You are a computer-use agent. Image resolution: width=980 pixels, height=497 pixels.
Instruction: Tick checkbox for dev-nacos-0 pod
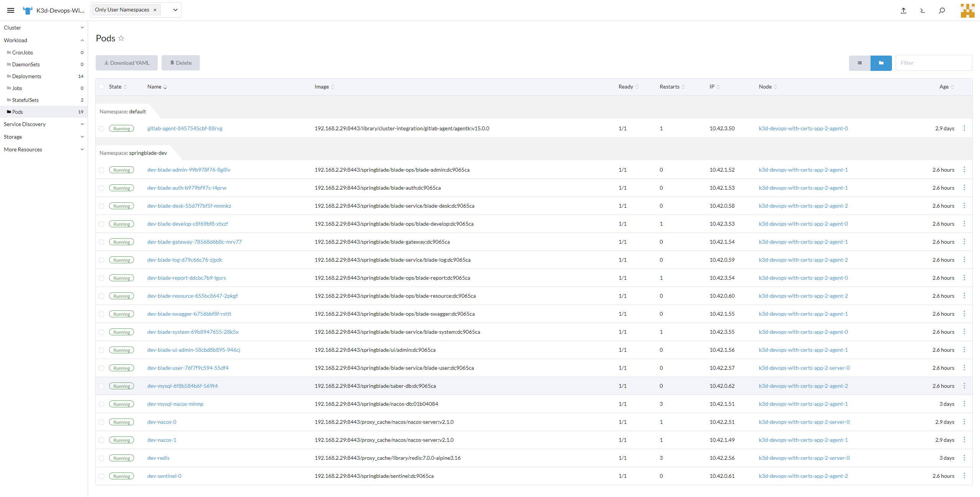click(101, 422)
